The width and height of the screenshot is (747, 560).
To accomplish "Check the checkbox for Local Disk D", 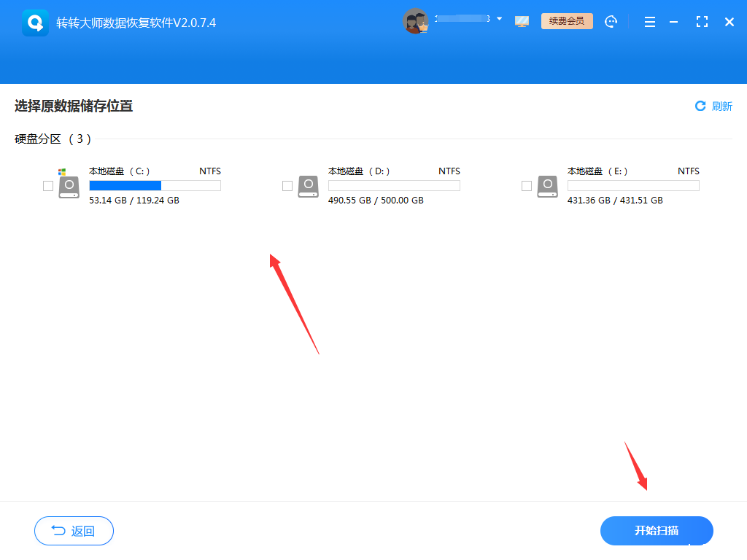I will click(x=287, y=186).
